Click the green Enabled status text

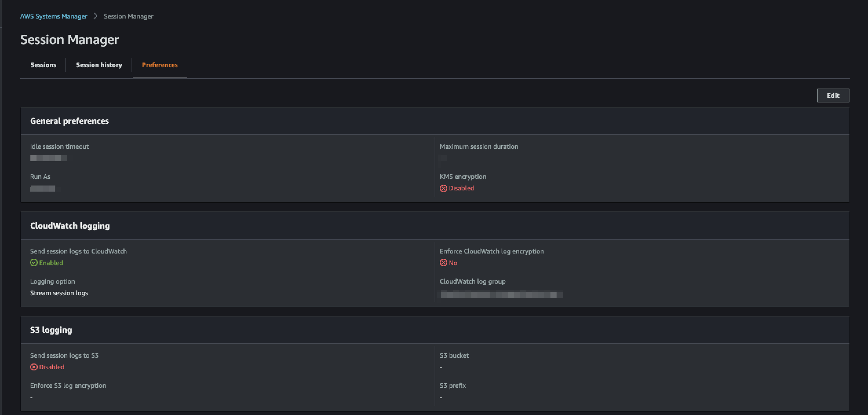[51, 262]
